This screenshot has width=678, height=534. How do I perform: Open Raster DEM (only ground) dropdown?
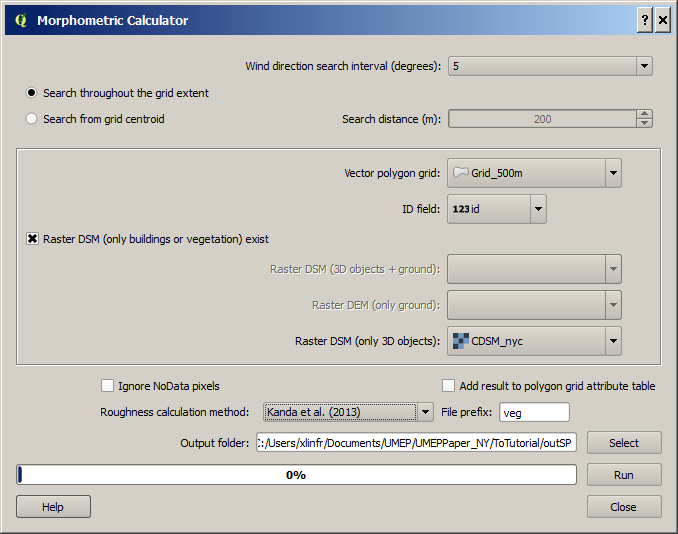(x=534, y=305)
